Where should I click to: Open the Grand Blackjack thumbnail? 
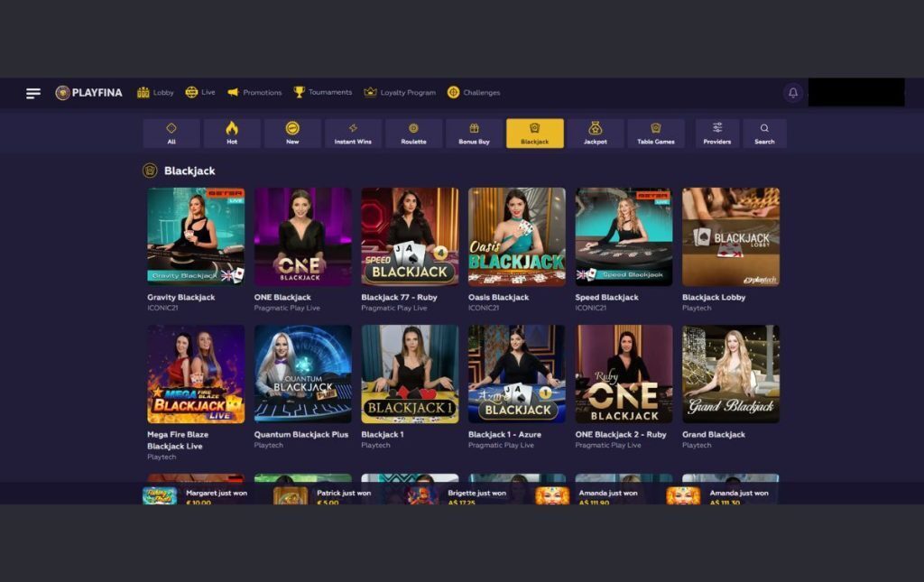(731, 374)
